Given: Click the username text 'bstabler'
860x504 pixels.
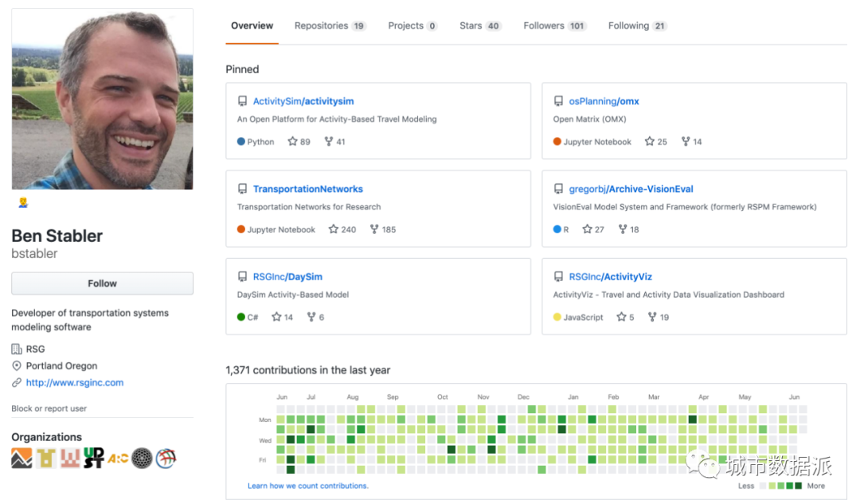Looking at the screenshot, I should tap(34, 253).
